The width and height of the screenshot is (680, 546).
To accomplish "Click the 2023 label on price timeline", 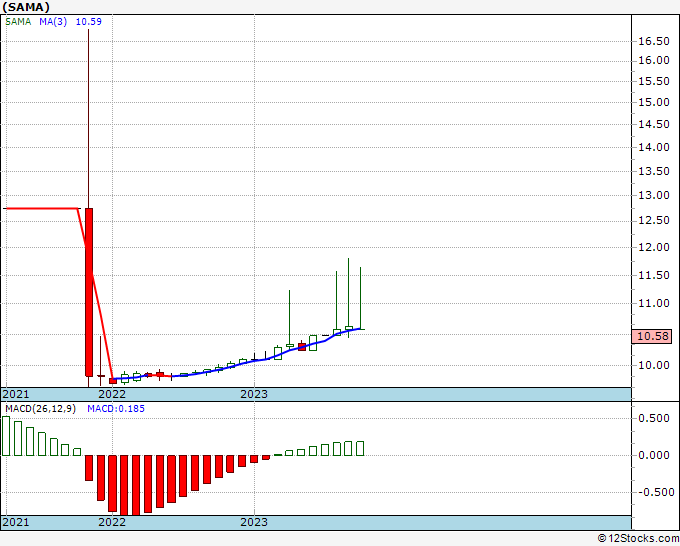I will pyautogui.click(x=254, y=394).
